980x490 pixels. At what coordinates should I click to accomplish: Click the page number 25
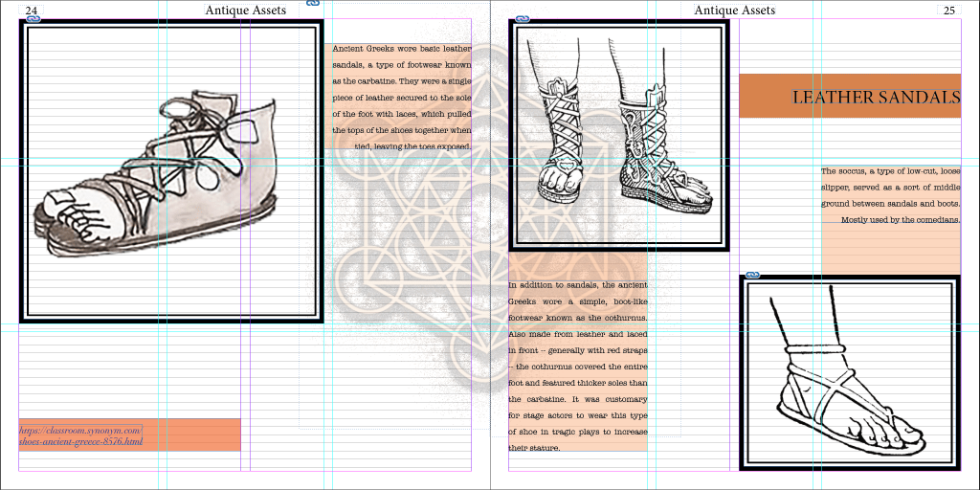pos(948,11)
